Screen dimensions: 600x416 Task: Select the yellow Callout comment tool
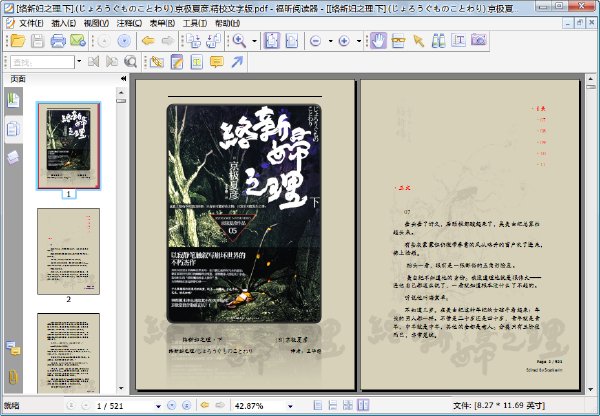point(217,62)
